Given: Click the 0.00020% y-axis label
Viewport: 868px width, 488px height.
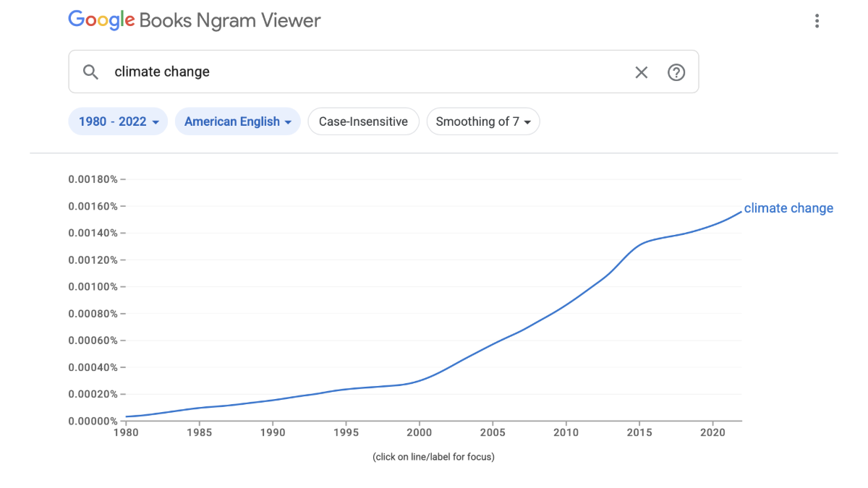Looking at the screenshot, I should 93,394.
